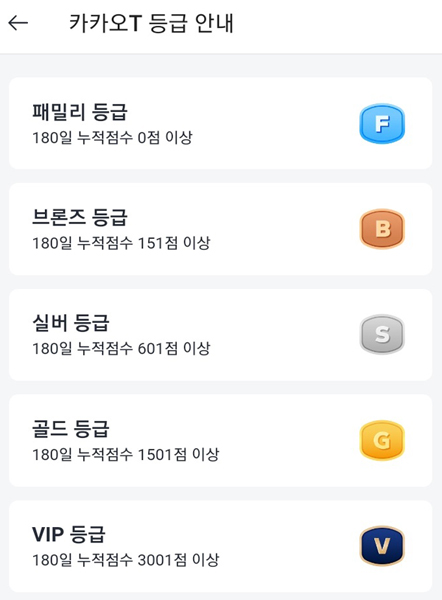Select the 패밀리 등급 title text
The height and width of the screenshot is (600, 442).
coord(80,112)
